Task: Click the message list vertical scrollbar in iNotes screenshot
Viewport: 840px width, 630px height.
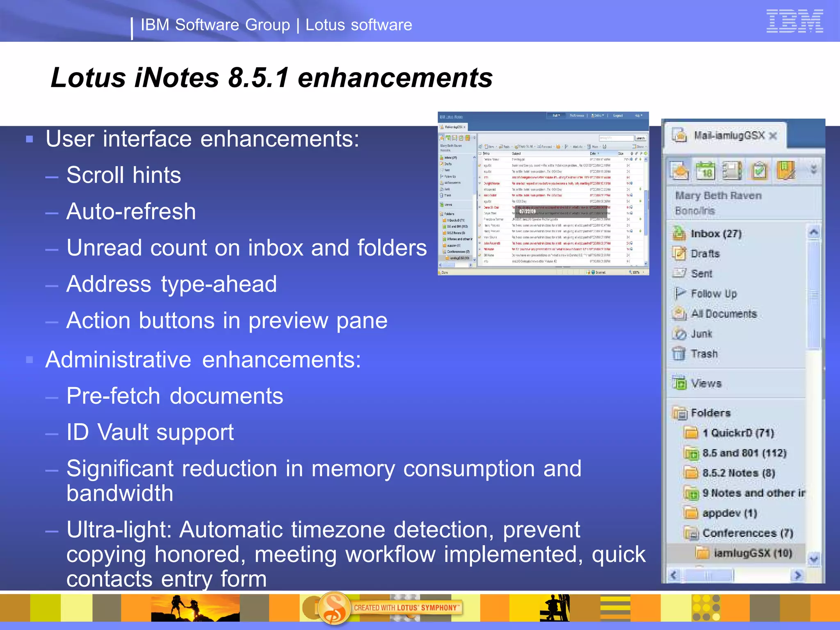Action: pos(646,211)
